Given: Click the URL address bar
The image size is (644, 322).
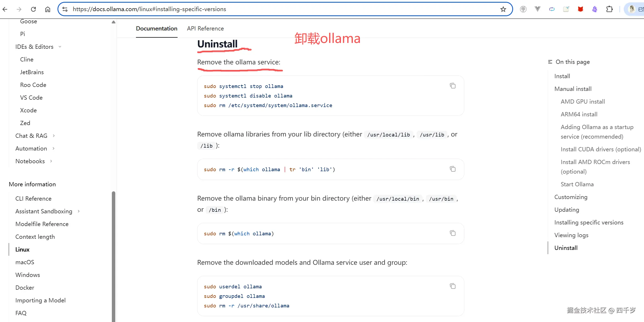Looking at the screenshot, I should tap(265, 9).
